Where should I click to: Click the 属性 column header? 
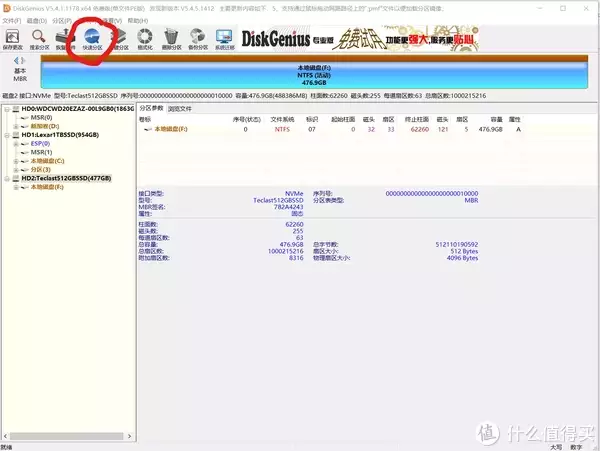pos(515,119)
